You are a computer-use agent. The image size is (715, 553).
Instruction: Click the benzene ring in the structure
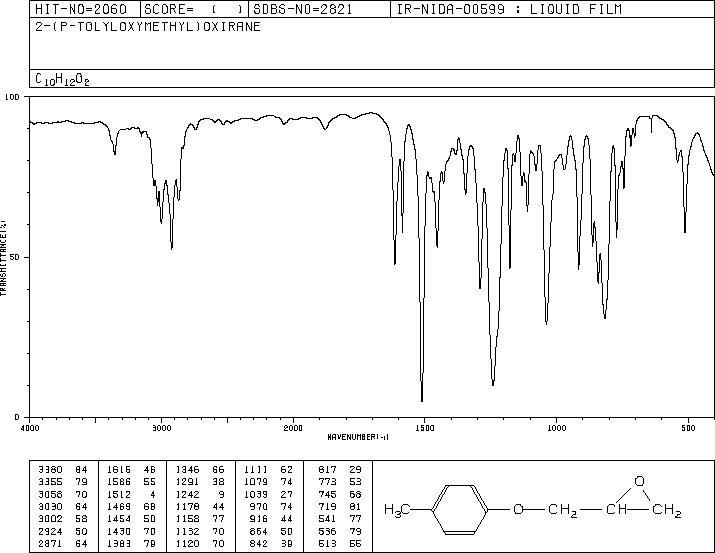pyautogui.click(x=460, y=509)
